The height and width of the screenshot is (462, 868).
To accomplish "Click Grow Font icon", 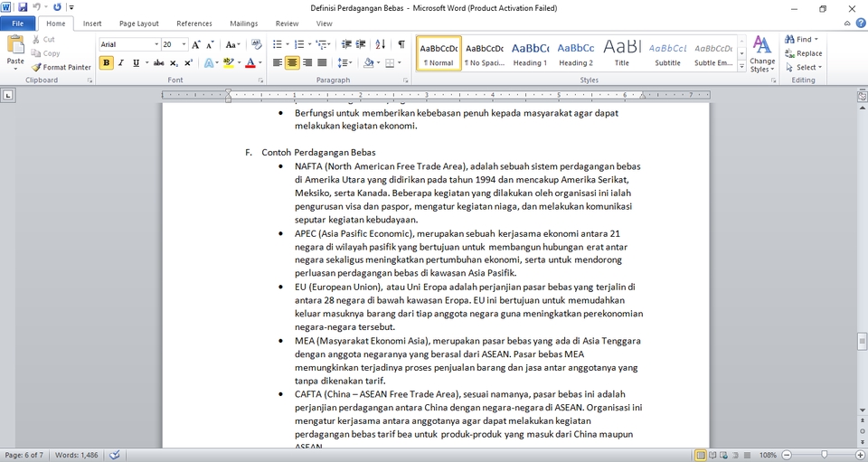I will (196, 44).
